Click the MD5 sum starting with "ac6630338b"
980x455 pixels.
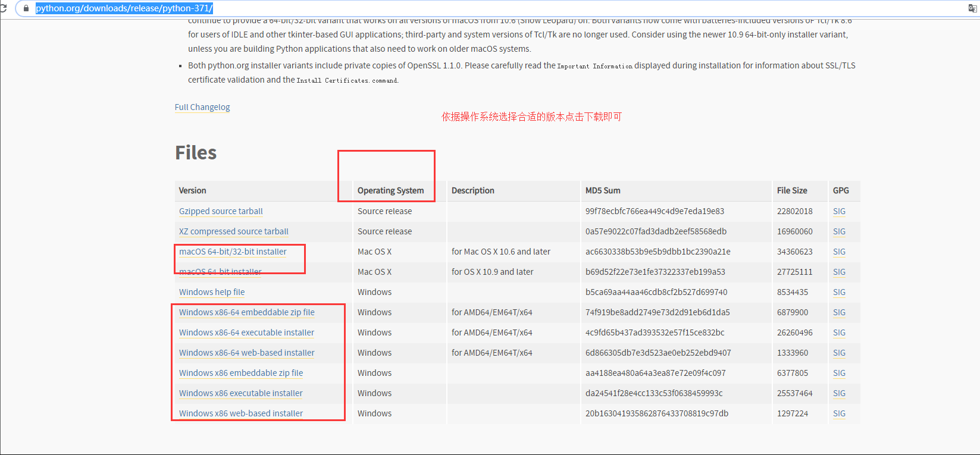tap(658, 252)
